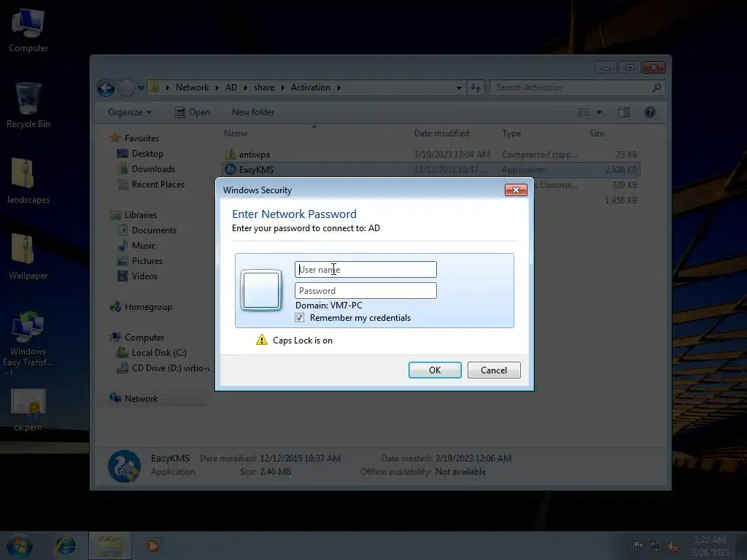The height and width of the screenshot is (560, 747).
Task: Select Libraries in navigation pane
Action: click(141, 215)
